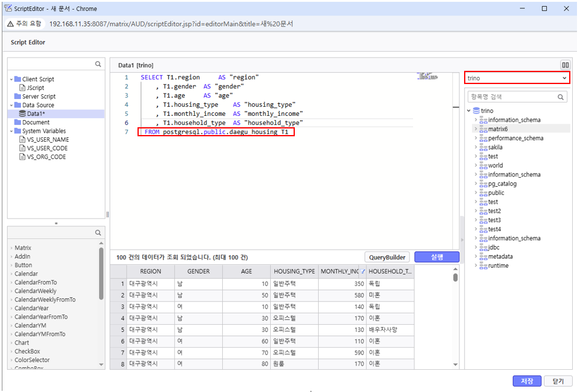Click the magnifier icon in the item name search box
The width and height of the screenshot is (580, 392).
click(561, 97)
